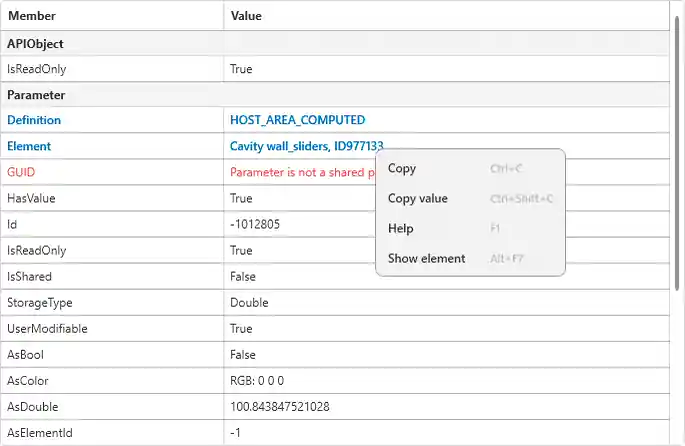Click the Member column header
Viewport: 685px width, 446px height.
[32, 16]
